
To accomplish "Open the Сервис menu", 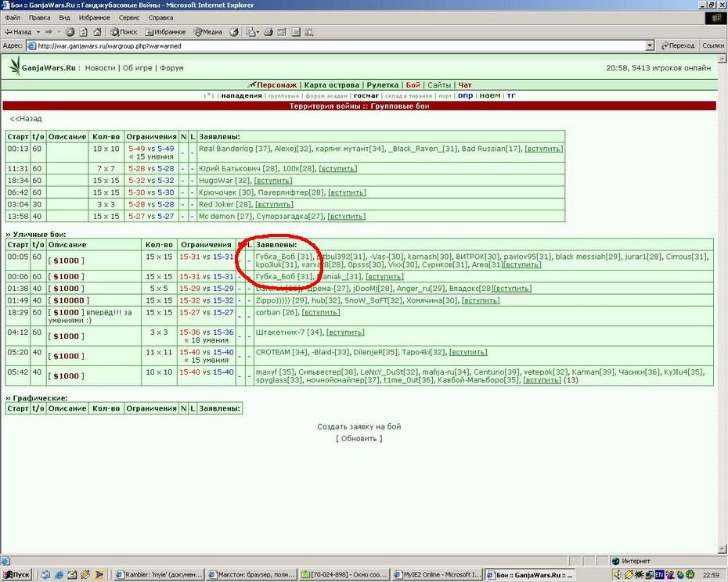I will 129,18.
